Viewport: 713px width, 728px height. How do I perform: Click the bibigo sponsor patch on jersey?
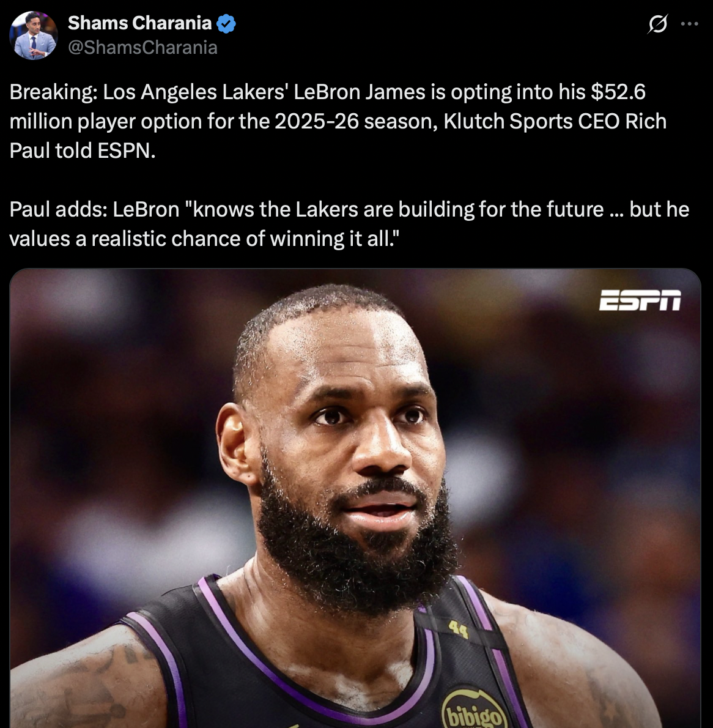pyautogui.click(x=473, y=709)
